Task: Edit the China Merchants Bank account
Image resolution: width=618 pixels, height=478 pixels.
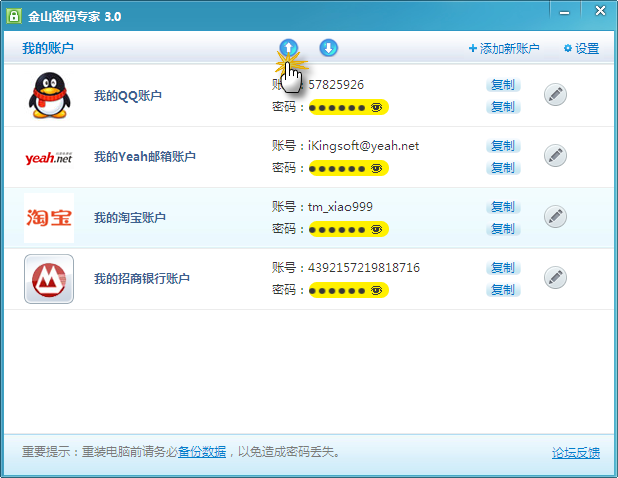Action: pos(555,278)
